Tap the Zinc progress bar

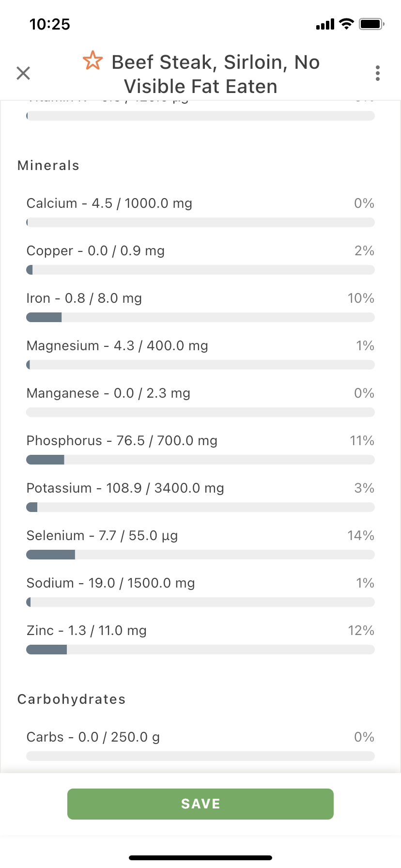200,650
